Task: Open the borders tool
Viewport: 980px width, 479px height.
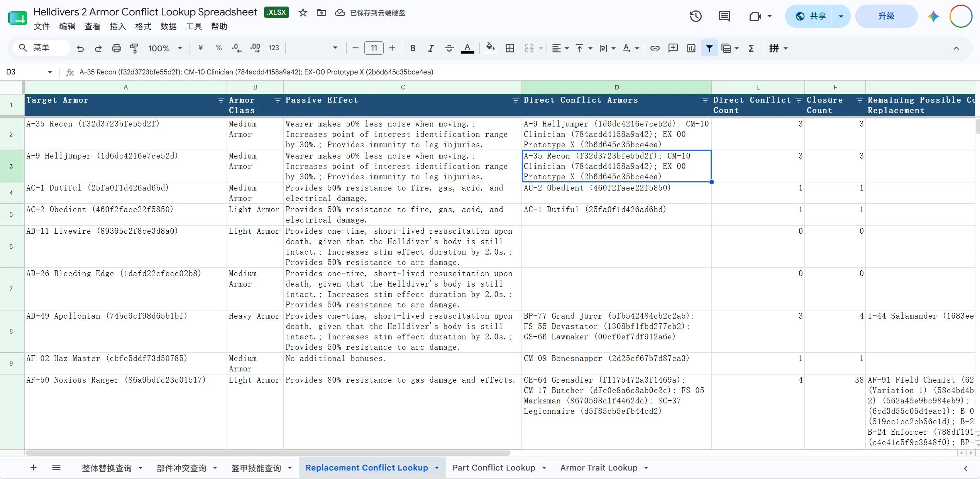Action: (x=510, y=48)
